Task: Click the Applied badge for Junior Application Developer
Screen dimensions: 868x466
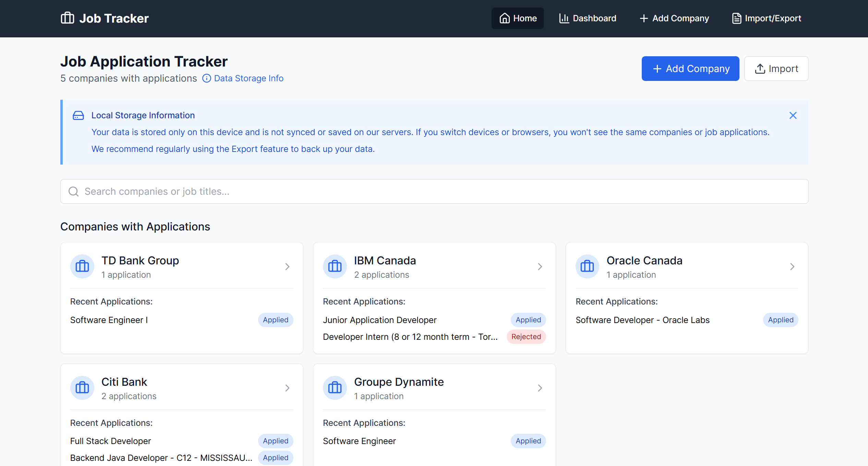Action: [x=528, y=320]
